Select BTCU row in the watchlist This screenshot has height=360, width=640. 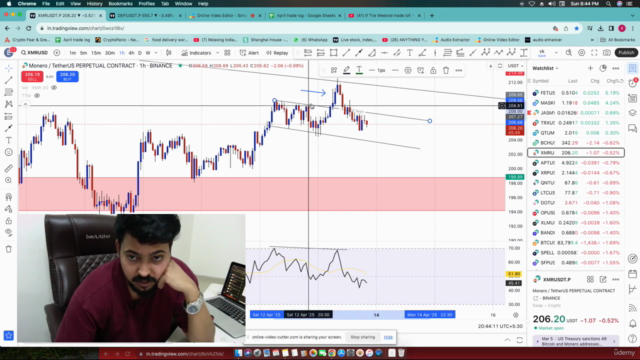tap(576, 242)
